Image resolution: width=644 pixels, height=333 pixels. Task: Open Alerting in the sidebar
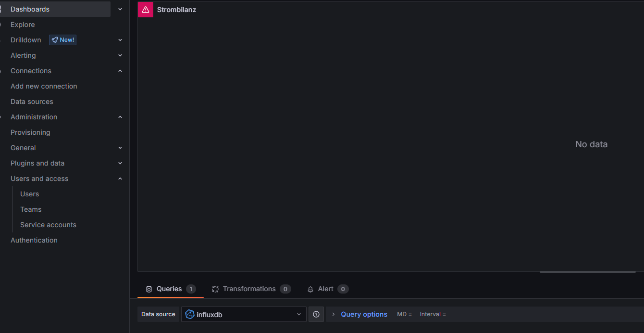[23, 55]
